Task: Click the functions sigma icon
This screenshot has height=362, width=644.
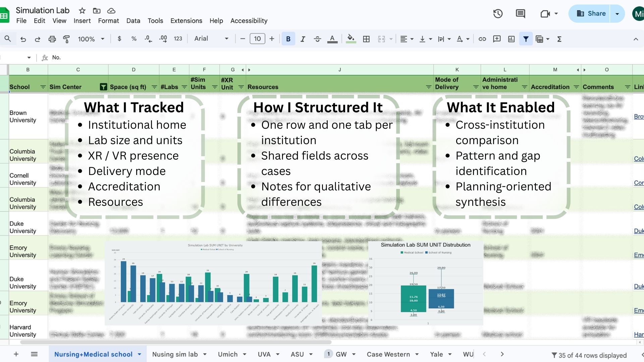Action: 559,39
